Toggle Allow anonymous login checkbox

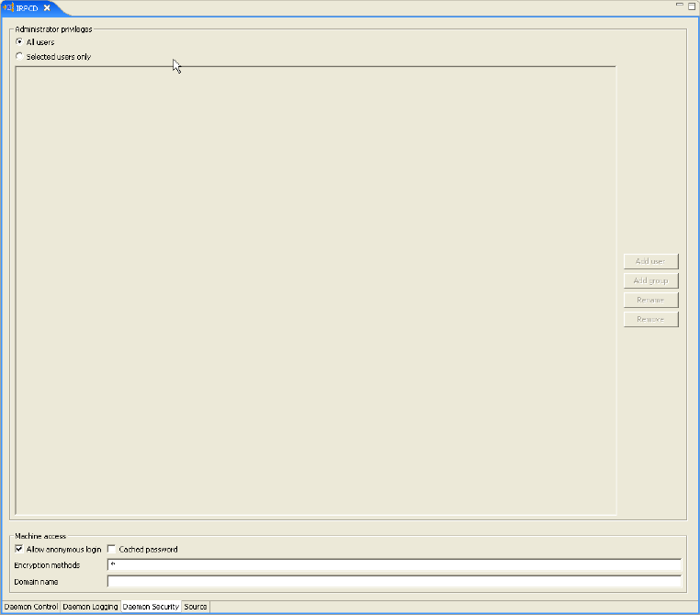[x=19, y=549]
